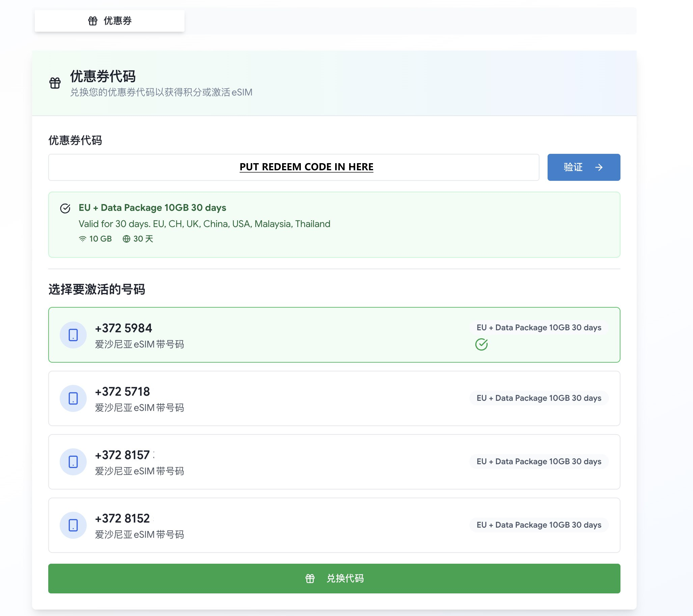The width and height of the screenshot is (693, 616).
Task: Click the green checkmark in the +372 5984 card
Action: [x=481, y=345]
